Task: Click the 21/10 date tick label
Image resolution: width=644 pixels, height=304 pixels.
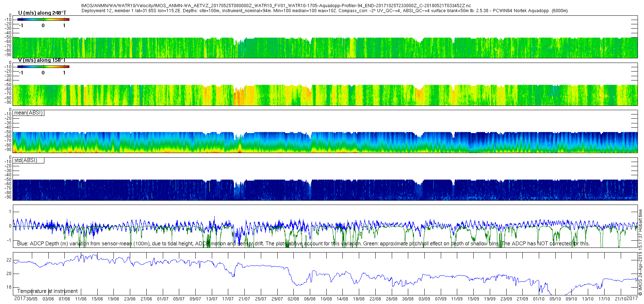Action: pos(621,299)
